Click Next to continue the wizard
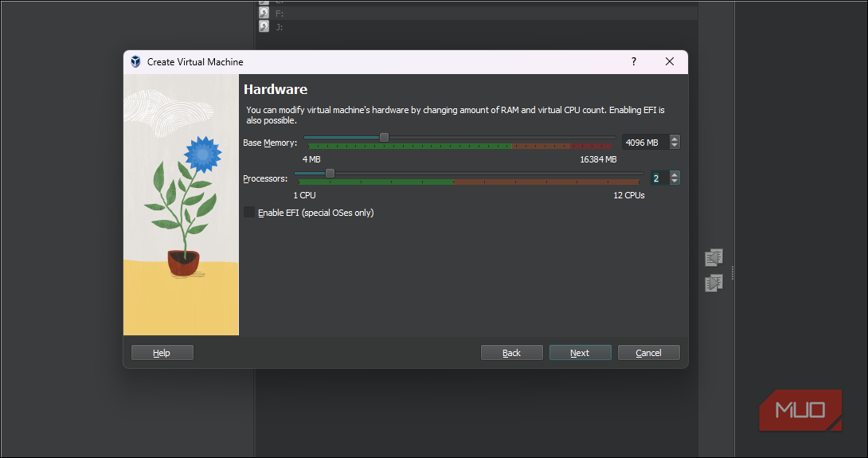 click(x=581, y=353)
